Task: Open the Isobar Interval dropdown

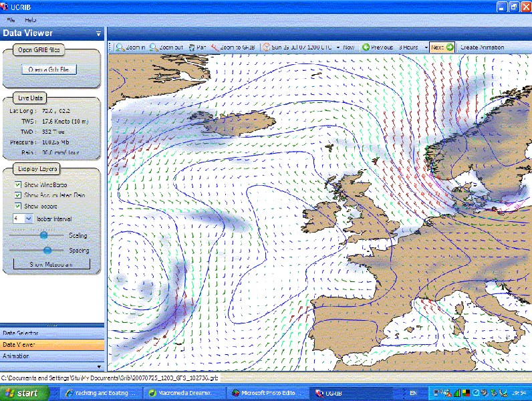Action: (x=28, y=219)
